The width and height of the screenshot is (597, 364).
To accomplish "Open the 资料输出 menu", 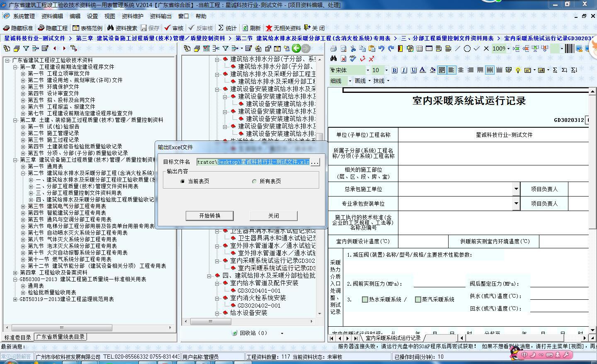I will 160,16.
